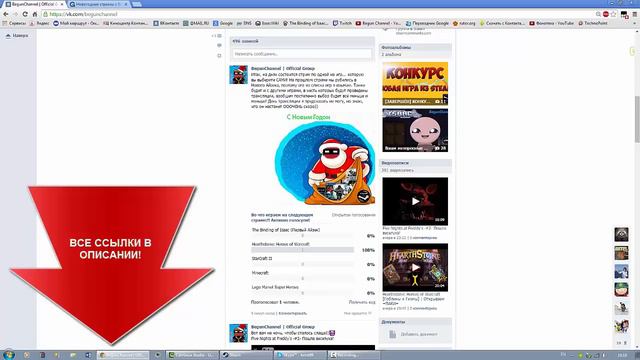Open raccoon avatar in friends sidebar

tap(621, 234)
